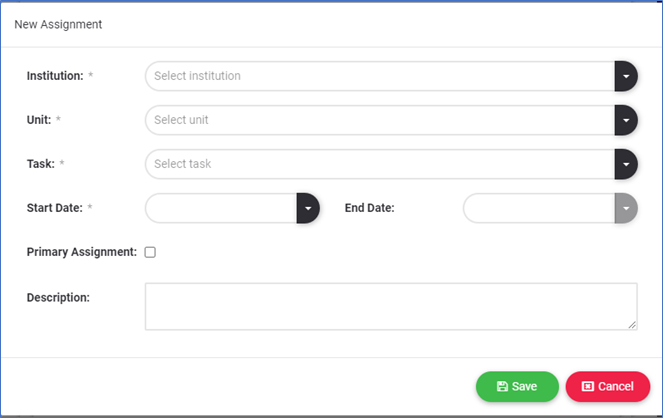
Task: Click the 'Select unit' field
Action: click(380, 120)
